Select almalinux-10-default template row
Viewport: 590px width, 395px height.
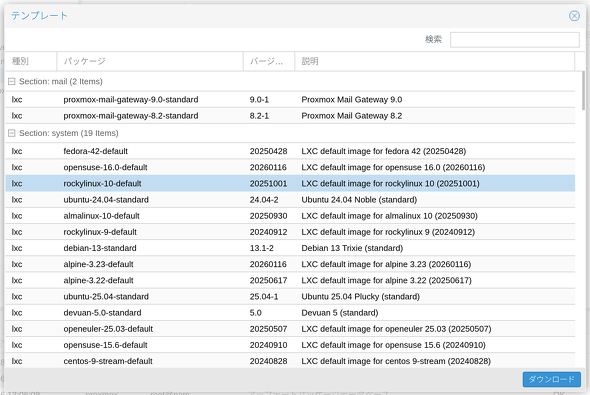tap(290, 216)
